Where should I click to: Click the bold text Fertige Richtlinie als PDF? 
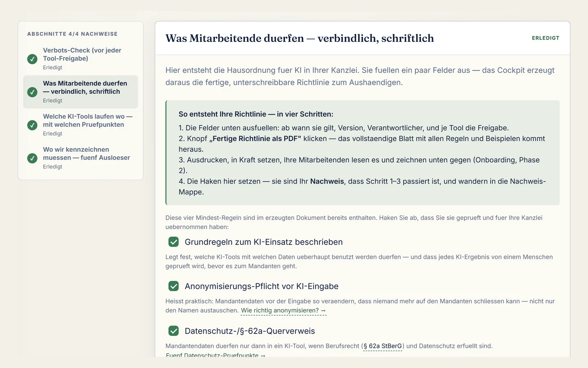[255, 139]
